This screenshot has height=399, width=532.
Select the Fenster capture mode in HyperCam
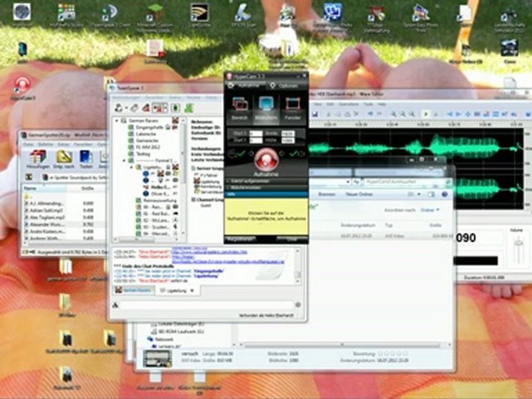[x=293, y=108]
